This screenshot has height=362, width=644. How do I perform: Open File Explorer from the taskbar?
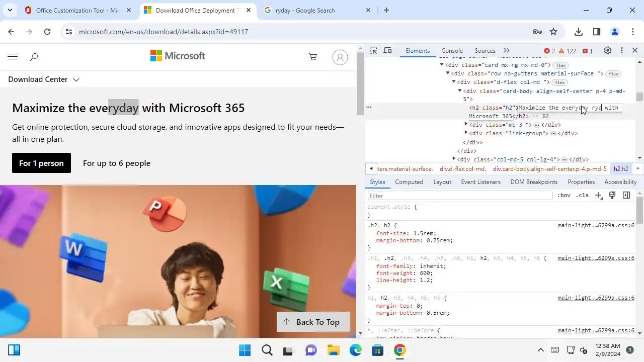tap(333, 350)
